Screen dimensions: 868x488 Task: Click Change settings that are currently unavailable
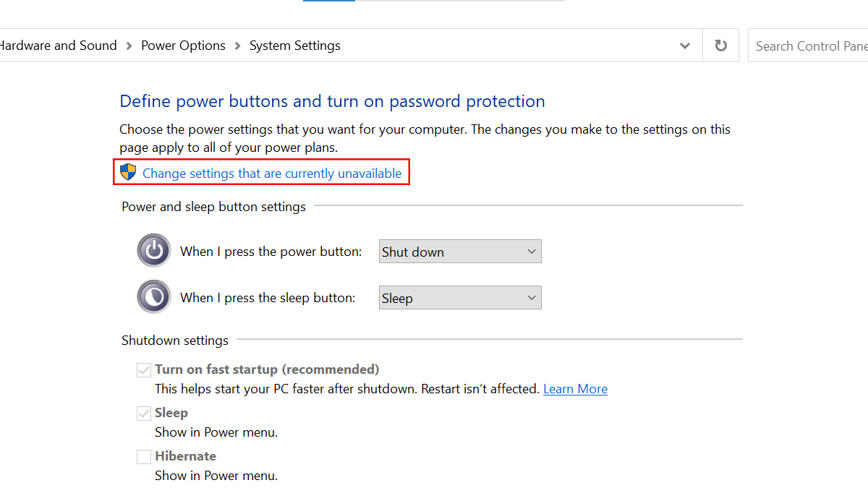[273, 173]
